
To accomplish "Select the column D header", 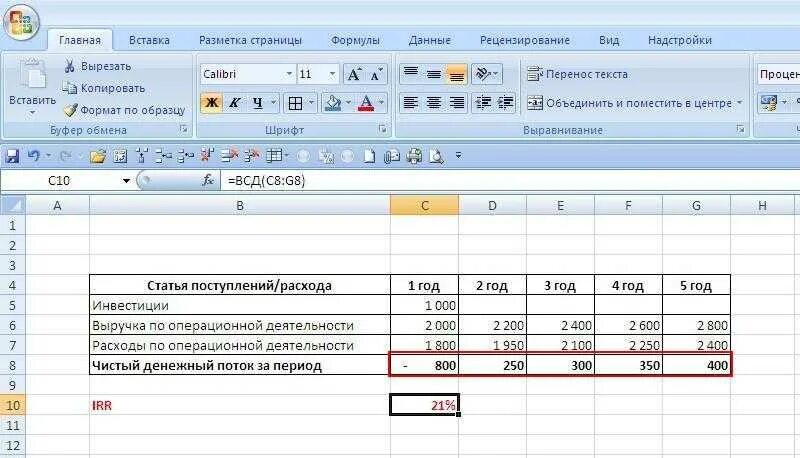I will click(x=492, y=206).
